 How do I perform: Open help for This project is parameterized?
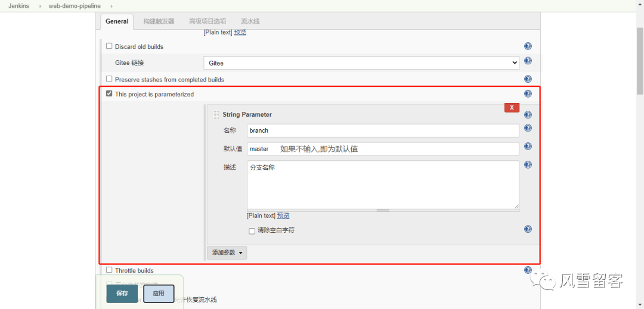click(x=528, y=93)
